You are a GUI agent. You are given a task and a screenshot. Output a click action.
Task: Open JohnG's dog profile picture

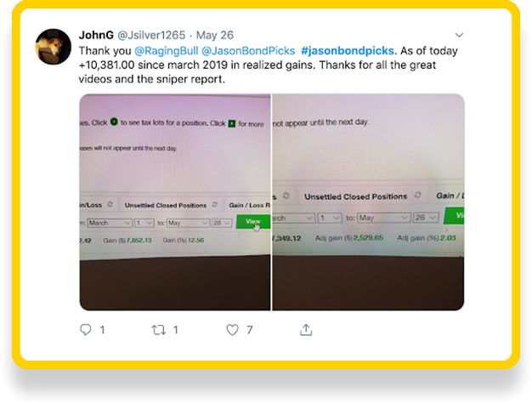click(x=54, y=47)
